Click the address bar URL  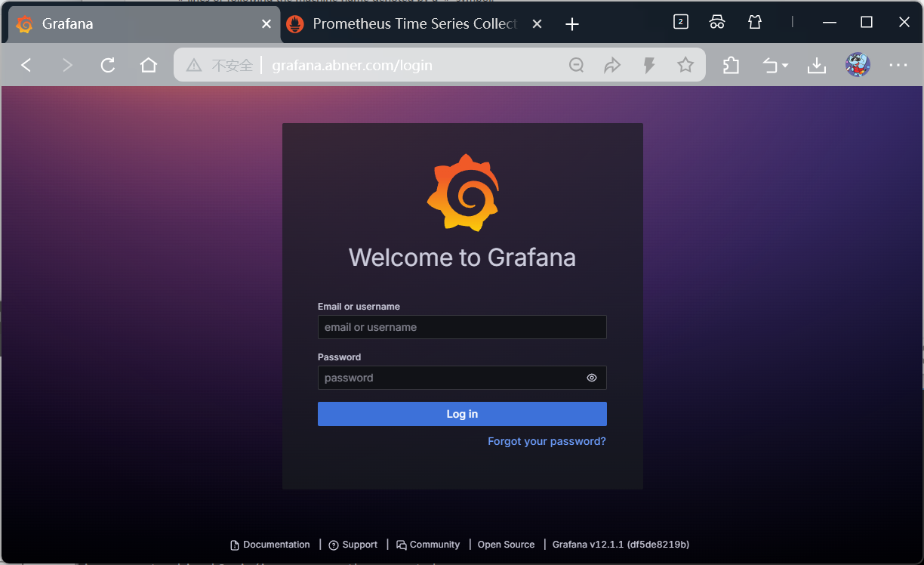click(352, 65)
